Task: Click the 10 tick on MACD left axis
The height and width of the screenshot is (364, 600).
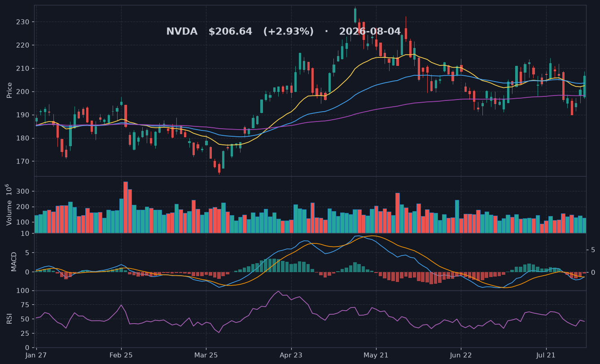Action: tap(26, 234)
